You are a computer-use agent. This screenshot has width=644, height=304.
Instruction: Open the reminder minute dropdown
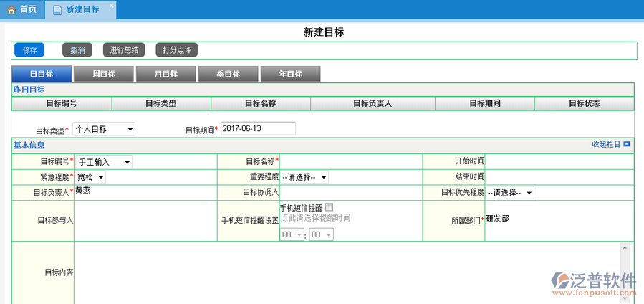tap(320, 234)
